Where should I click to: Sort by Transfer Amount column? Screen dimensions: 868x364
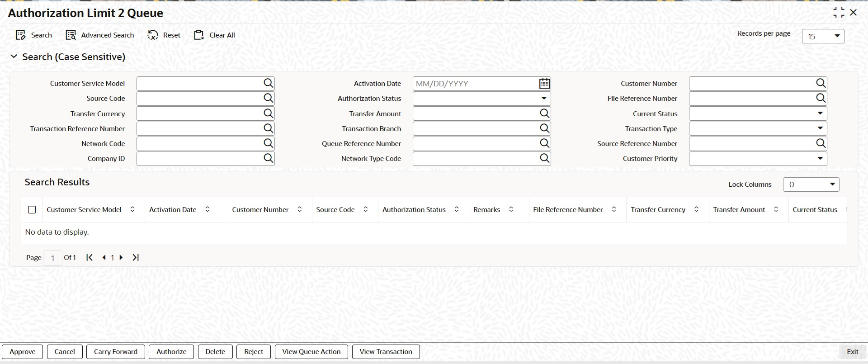776,209
